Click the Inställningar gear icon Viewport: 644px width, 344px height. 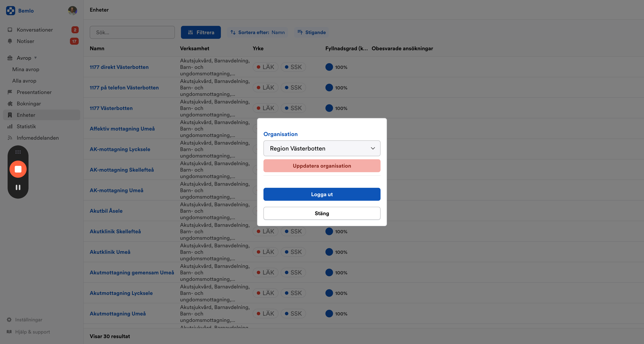click(x=9, y=319)
